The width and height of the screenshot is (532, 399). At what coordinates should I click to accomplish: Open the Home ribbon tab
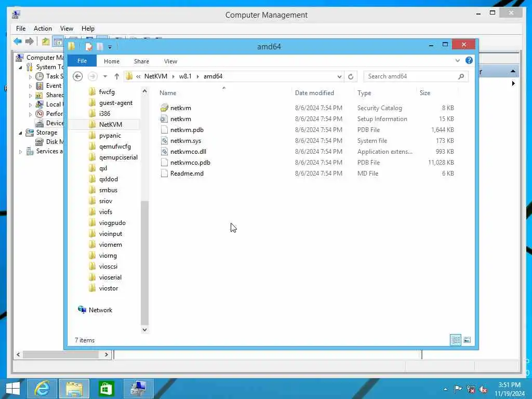tap(112, 61)
